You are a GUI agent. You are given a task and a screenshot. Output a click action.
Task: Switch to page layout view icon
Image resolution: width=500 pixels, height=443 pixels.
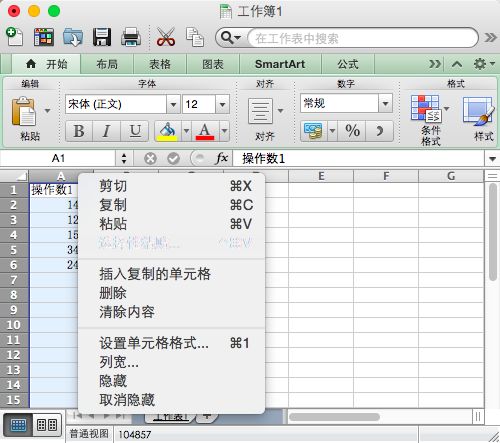click(47, 425)
